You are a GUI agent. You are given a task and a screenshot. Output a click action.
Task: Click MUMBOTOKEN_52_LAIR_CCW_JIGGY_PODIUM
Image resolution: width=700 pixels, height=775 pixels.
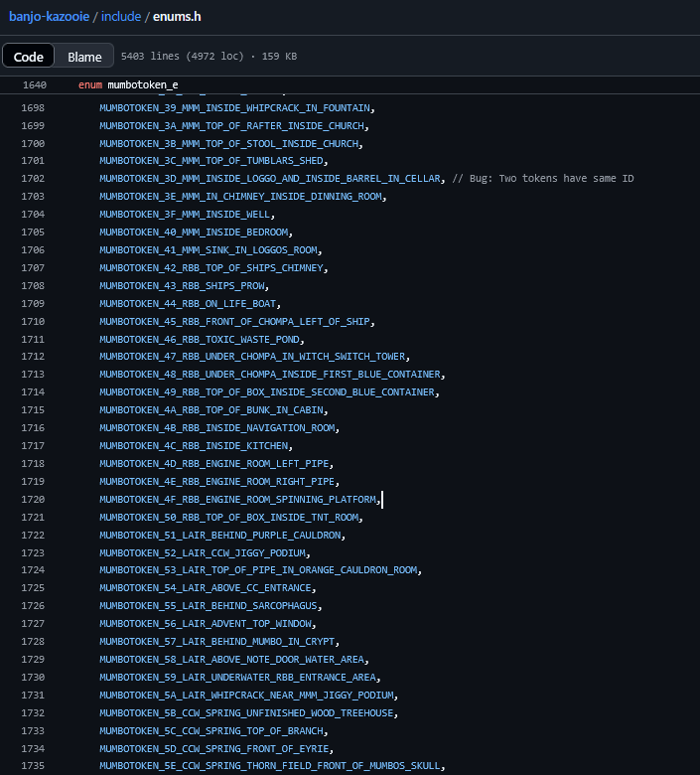203,553
